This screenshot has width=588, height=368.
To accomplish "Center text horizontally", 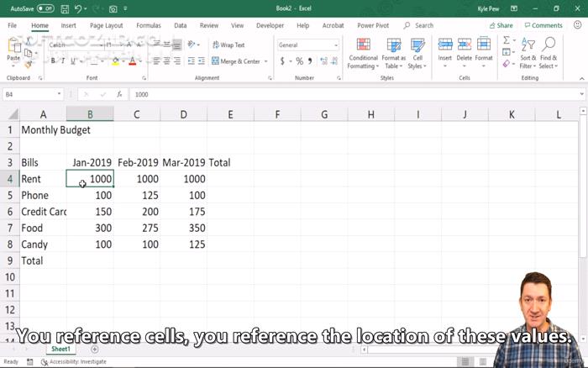I will pyautogui.click(x=166, y=60).
